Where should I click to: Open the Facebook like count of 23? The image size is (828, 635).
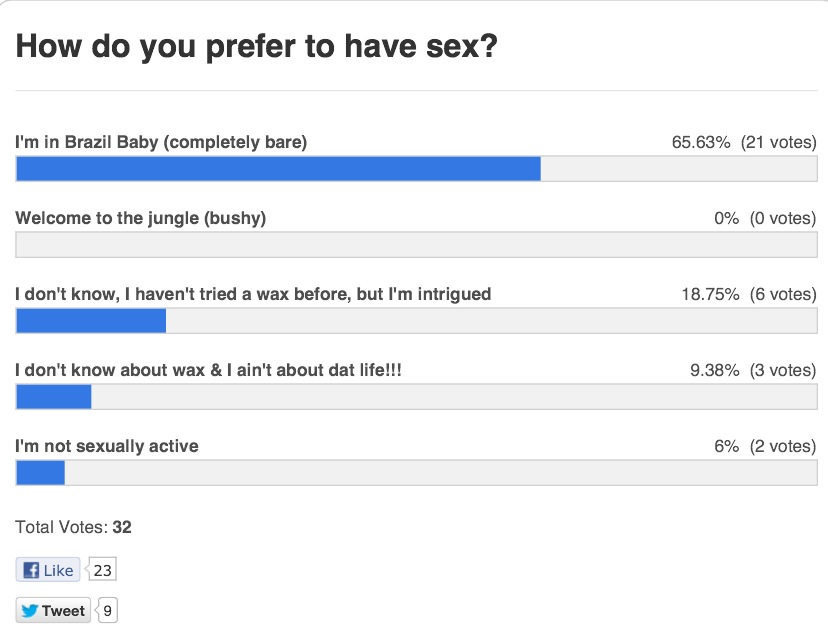[102, 570]
